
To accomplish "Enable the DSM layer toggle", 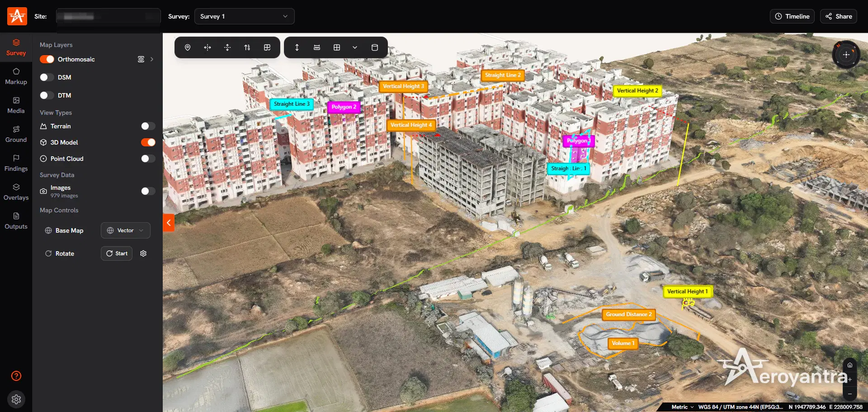I will pyautogui.click(x=47, y=77).
